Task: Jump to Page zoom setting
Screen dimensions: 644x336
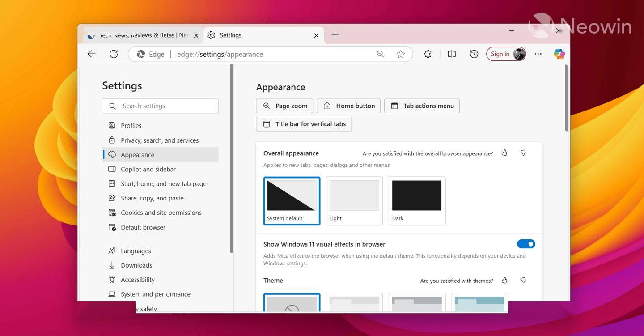Action: coord(284,106)
